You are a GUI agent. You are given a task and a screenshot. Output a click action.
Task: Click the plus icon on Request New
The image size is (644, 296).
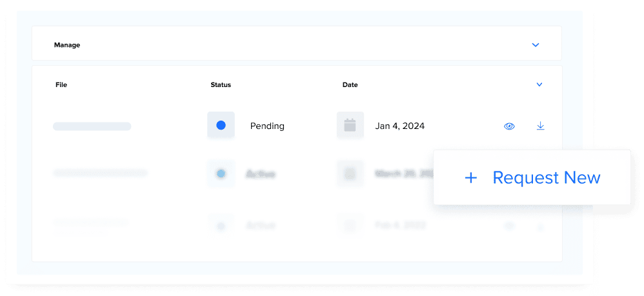pos(471,178)
